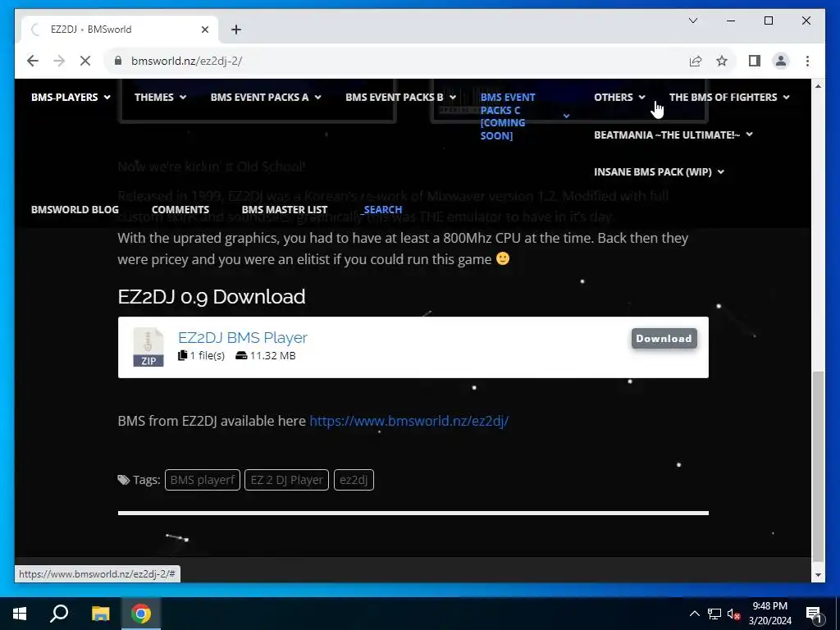Follow the bmsworld.nz/ez2dj/ link
The width and height of the screenshot is (840, 630).
tap(409, 421)
